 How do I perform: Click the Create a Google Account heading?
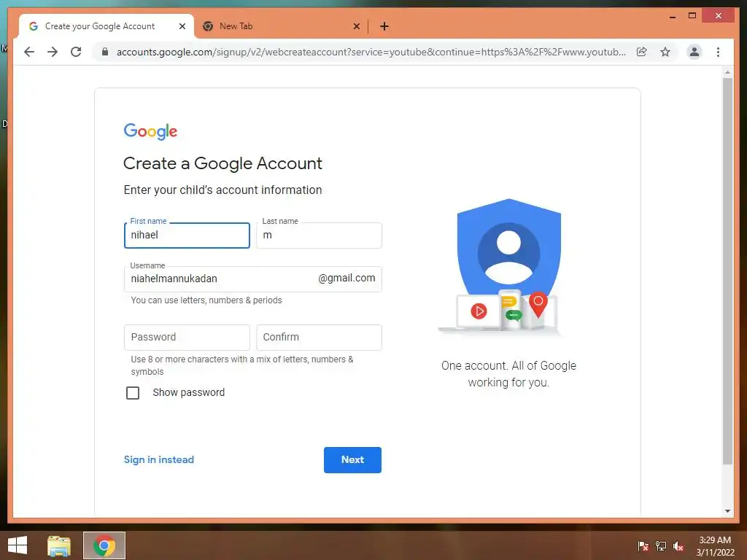click(x=222, y=163)
